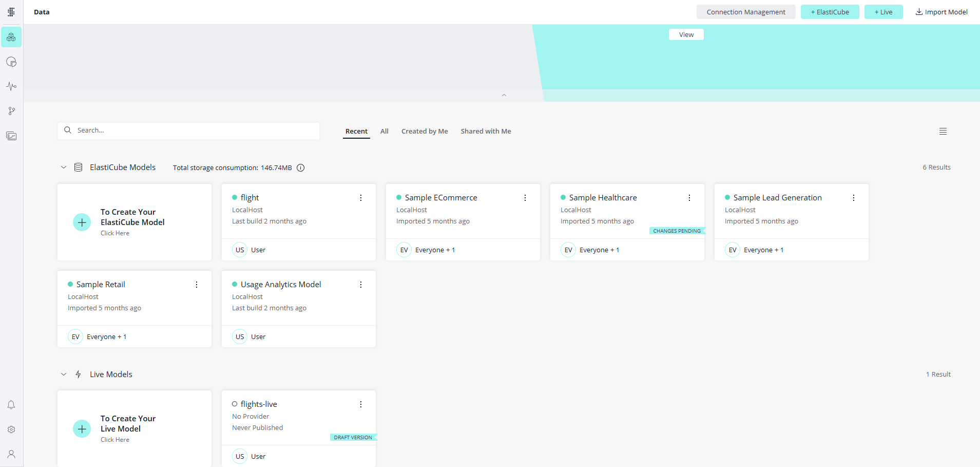Open the settings gear in sidebar

click(11, 429)
